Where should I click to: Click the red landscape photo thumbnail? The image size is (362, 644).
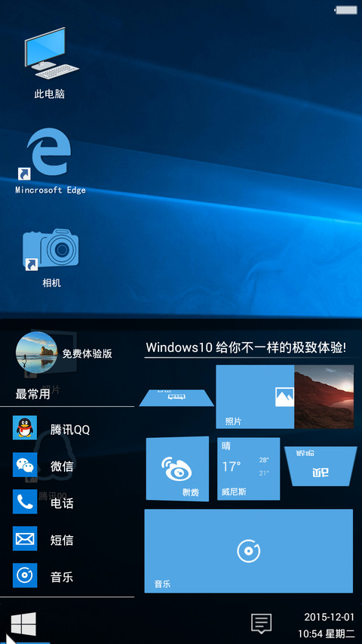[x=324, y=397]
